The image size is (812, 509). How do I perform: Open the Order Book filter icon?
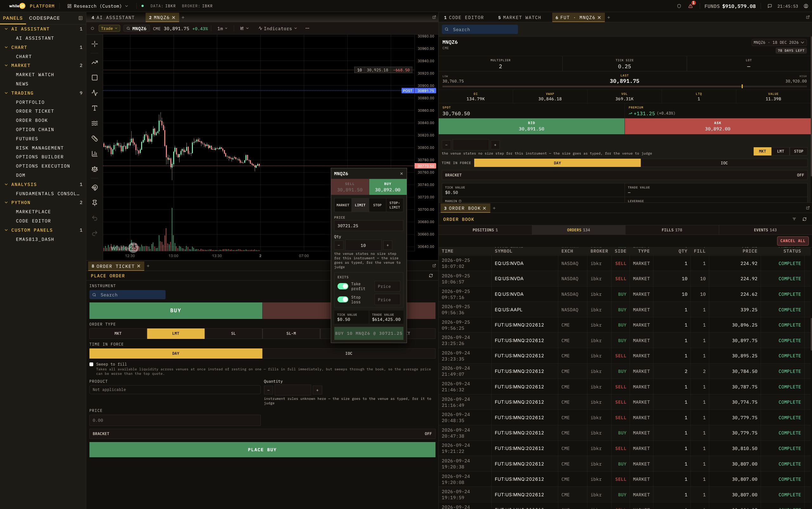(794, 219)
